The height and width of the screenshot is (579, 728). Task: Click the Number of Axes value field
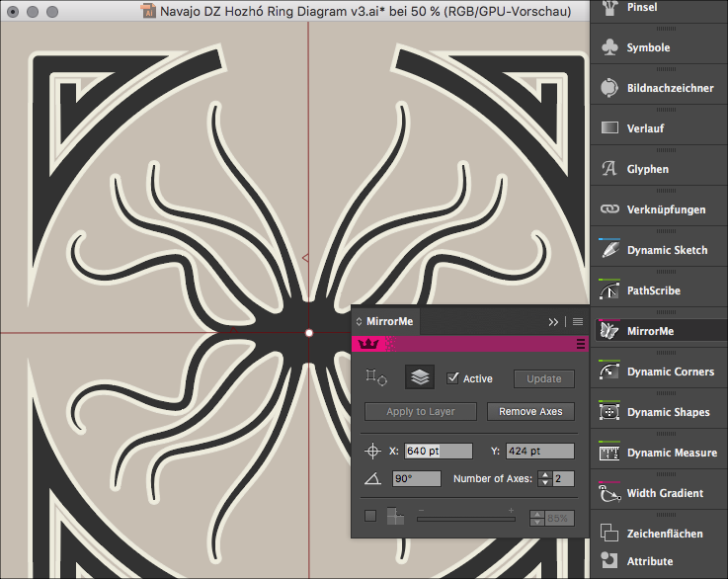[563, 478]
